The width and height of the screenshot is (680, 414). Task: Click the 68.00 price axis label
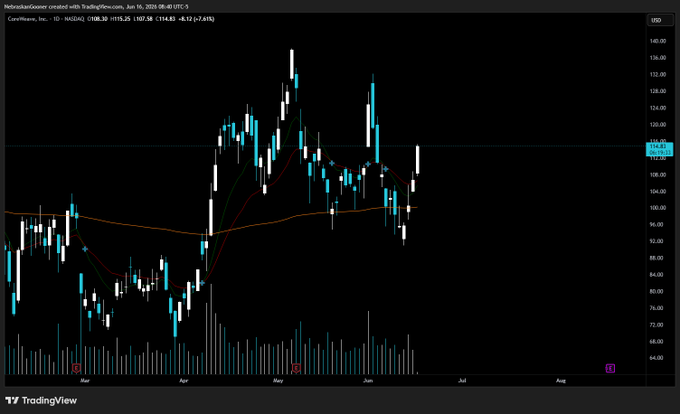(656, 342)
